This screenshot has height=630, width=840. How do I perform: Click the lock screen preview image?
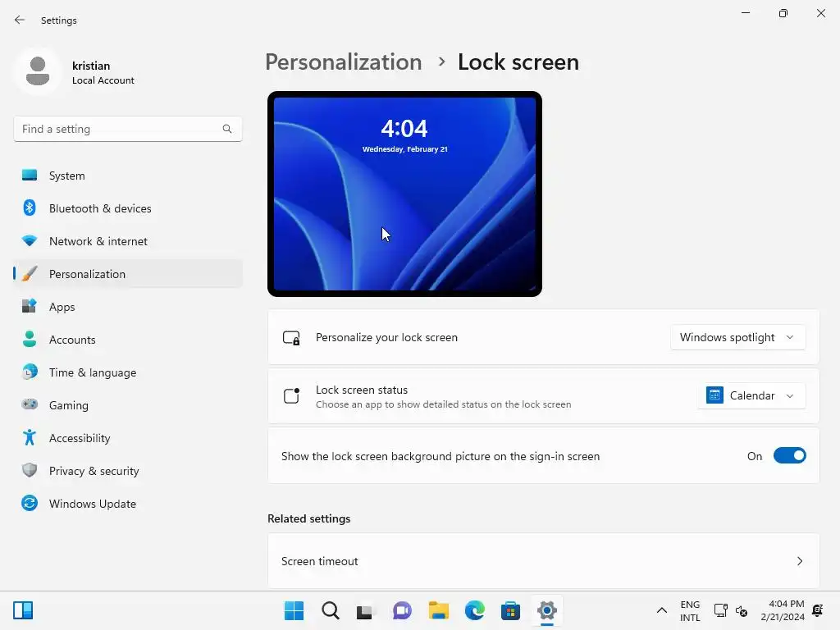point(404,194)
